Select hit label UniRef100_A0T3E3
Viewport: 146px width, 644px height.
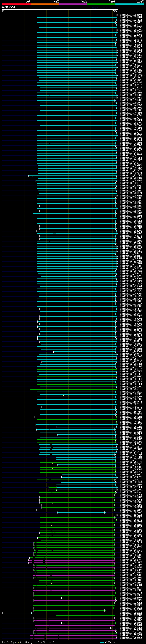(131, 371)
